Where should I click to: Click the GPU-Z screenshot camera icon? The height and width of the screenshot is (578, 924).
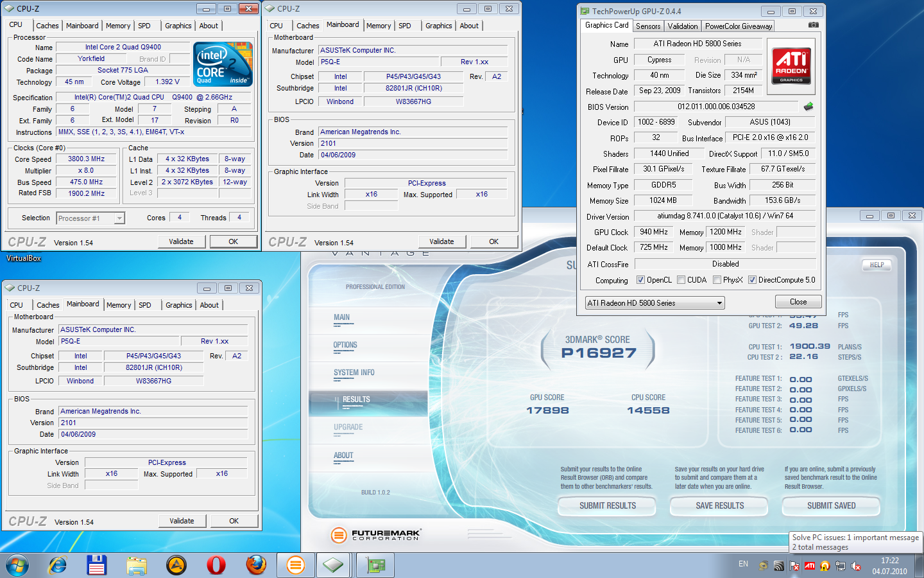click(813, 25)
